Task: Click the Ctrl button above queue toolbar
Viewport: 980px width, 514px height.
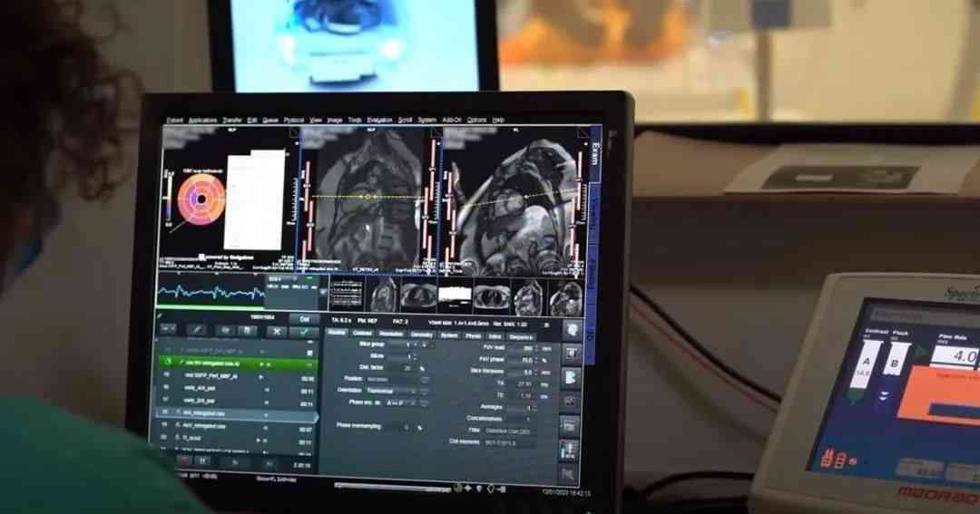Action: 304,319
